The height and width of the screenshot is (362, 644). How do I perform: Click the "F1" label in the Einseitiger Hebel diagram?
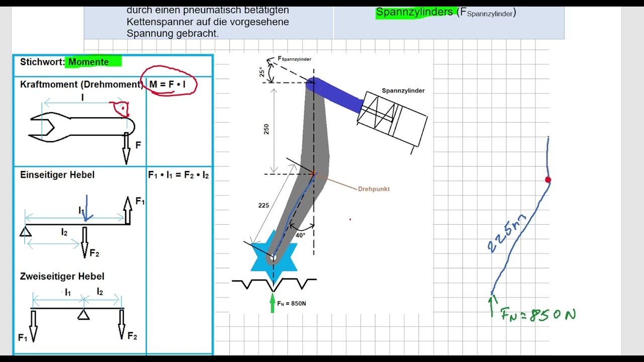point(140,202)
